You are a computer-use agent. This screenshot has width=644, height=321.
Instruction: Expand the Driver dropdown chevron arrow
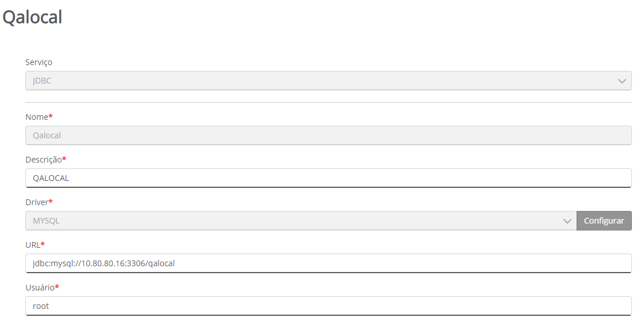(566, 221)
